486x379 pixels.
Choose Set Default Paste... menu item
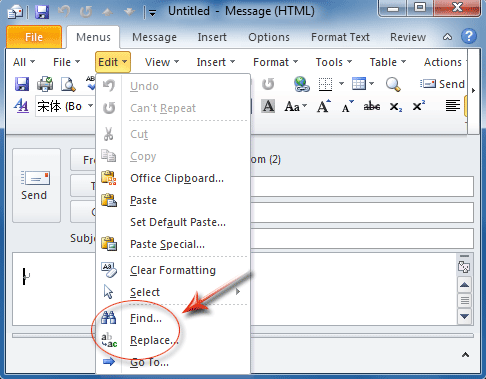[178, 222]
